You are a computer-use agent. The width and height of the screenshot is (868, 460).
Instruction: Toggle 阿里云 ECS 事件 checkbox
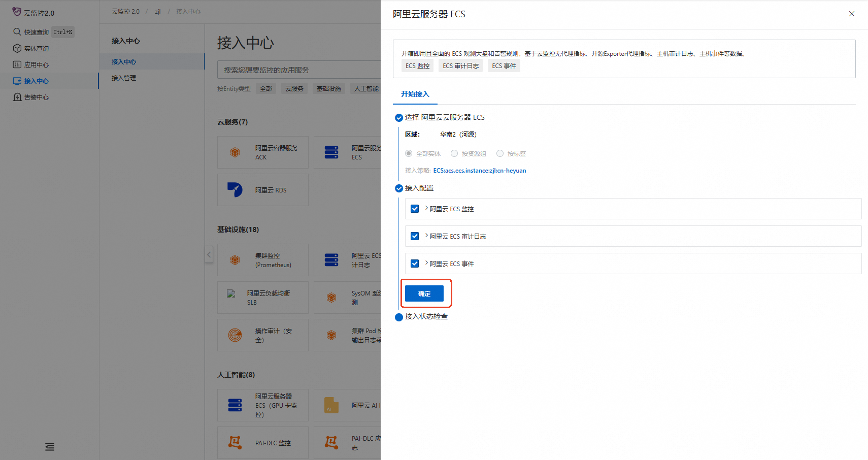pos(415,264)
